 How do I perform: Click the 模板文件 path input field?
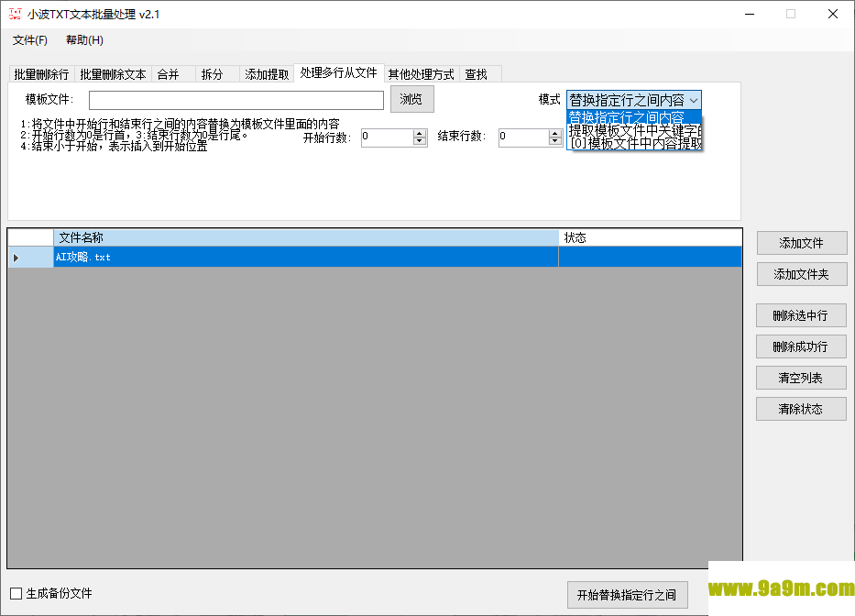click(x=236, y=100)
